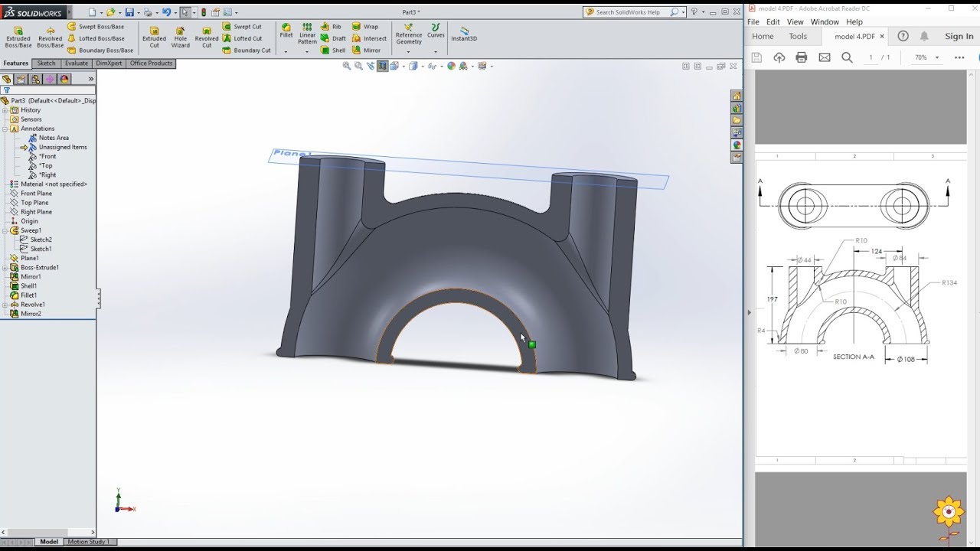Open the Curves tool
This screenshot has height=551, width=980.
(x=436, y=31)
